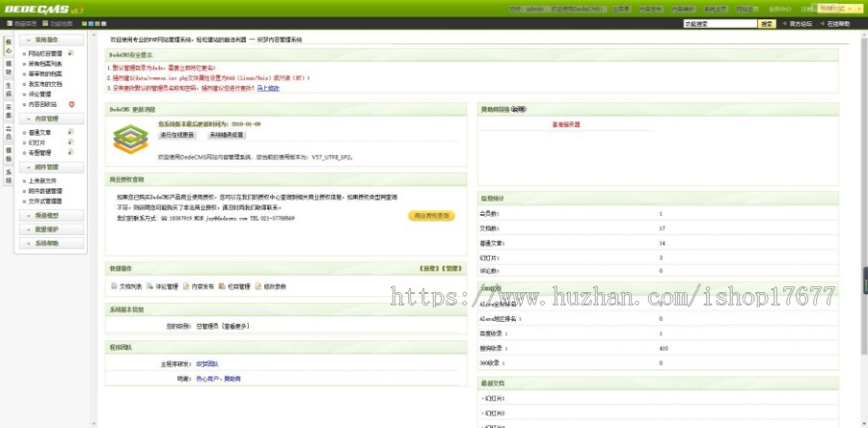
Task: Expand the 频道模型 section
Action: 51,216
